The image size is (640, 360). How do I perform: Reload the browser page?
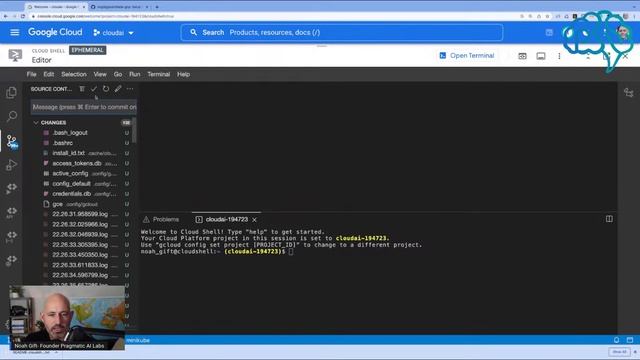click(23, 16)
